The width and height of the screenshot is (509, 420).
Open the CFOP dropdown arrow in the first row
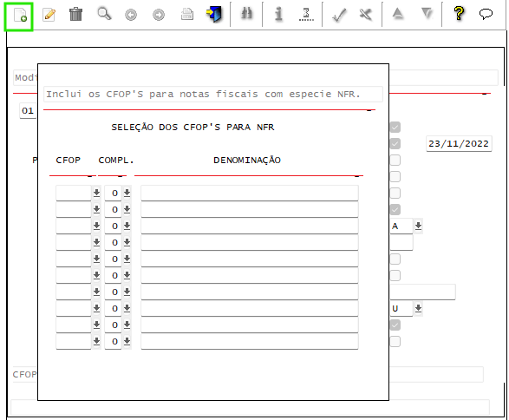pos(96,193)
